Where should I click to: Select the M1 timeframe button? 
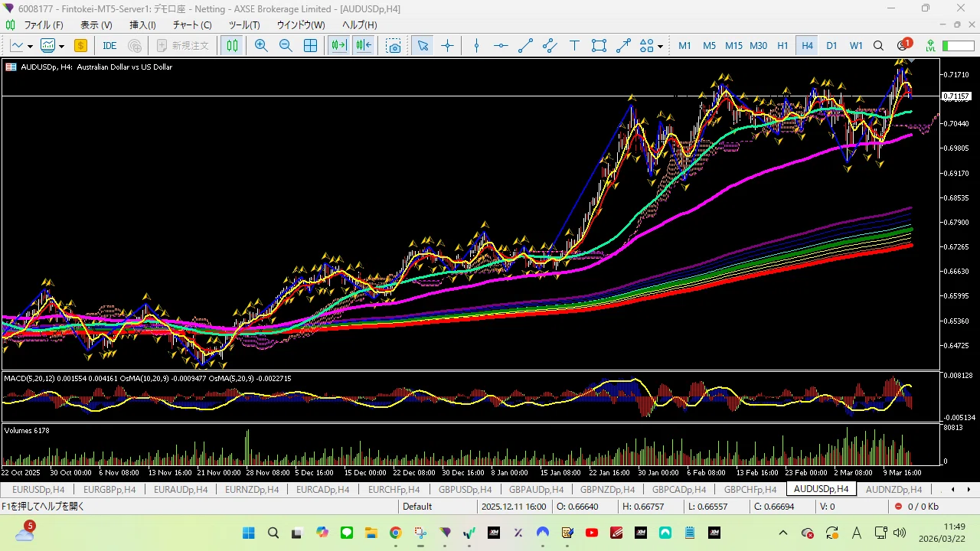point(684,45)
